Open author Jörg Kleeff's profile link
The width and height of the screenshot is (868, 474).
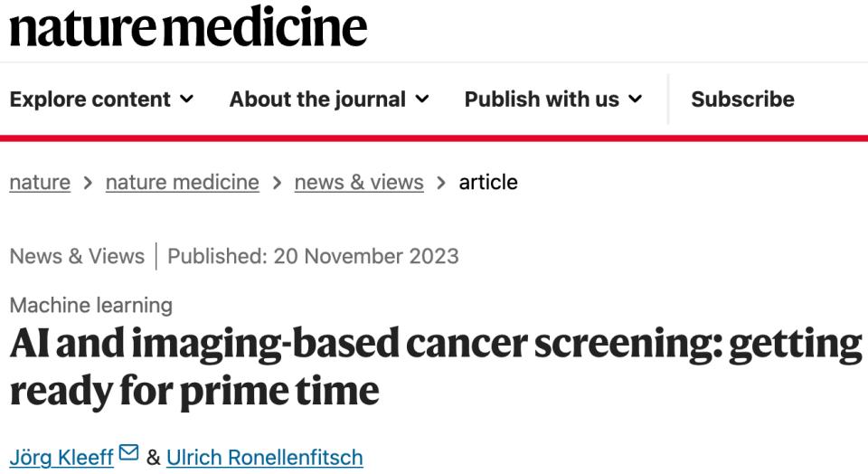click(61, 458)
